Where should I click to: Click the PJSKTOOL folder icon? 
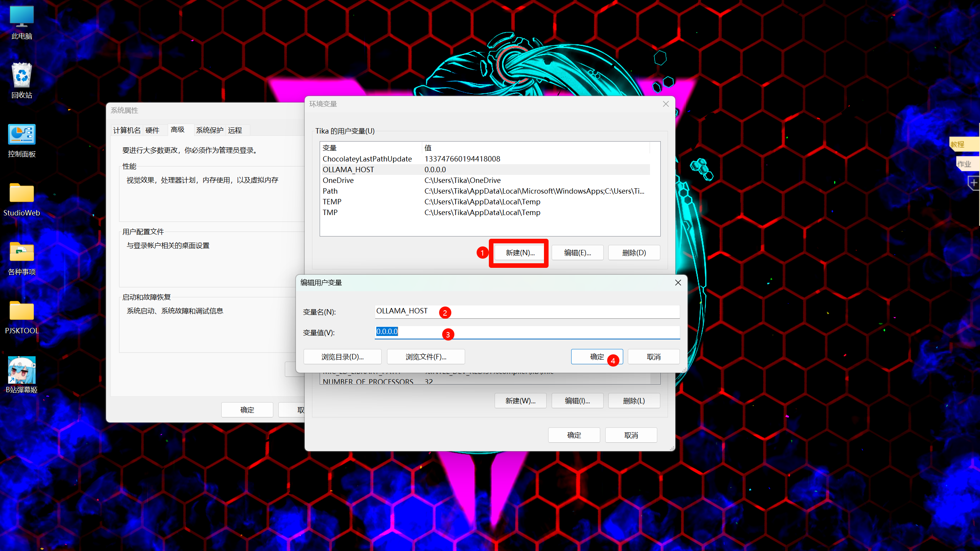(x=22, y=311)
